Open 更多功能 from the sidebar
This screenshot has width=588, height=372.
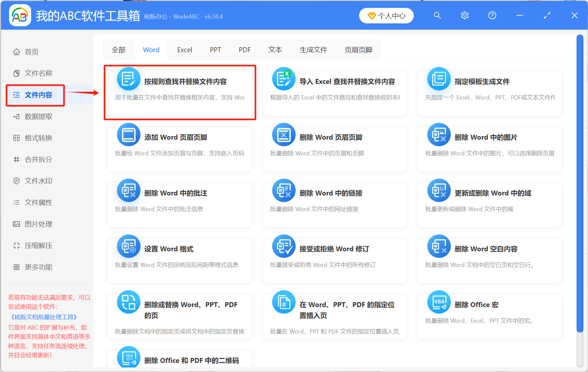click(37, 267)
